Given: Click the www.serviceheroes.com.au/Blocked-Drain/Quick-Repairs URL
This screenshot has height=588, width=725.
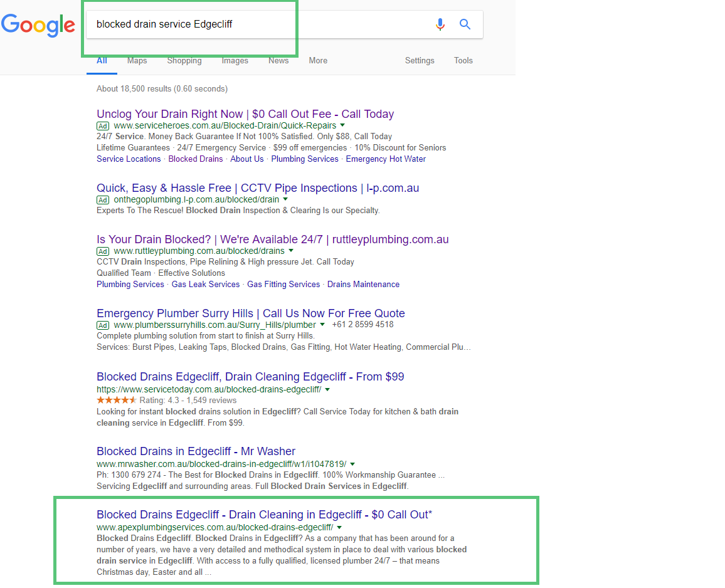Looking at the screenshot, I should coord(225,126).
